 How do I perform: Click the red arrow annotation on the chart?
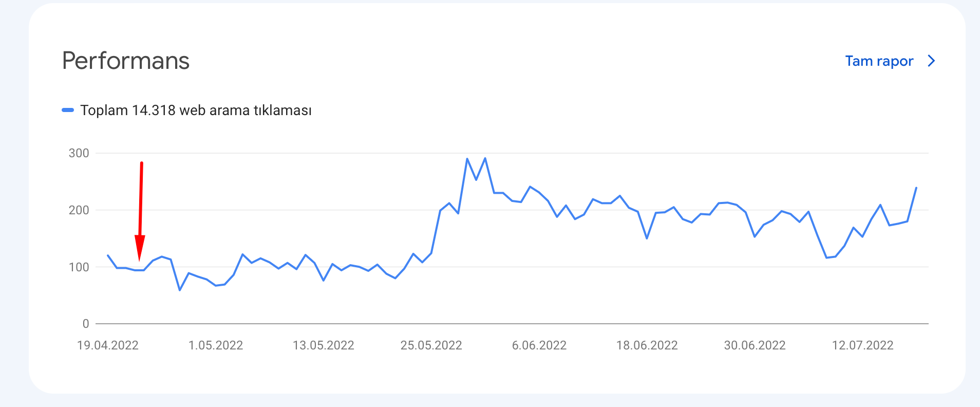pyautogui.click(x=140, y=211)
